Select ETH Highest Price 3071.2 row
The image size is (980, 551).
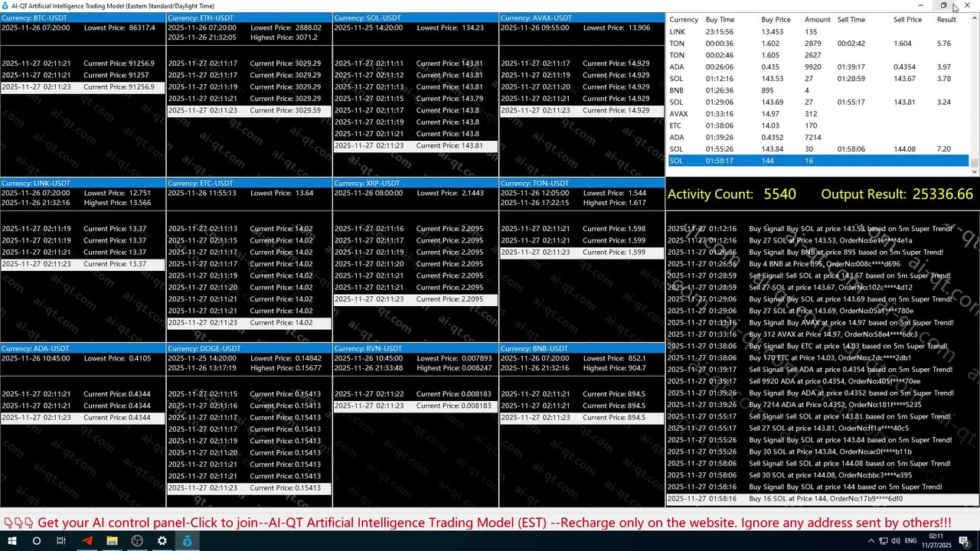[x=249, y=37]
